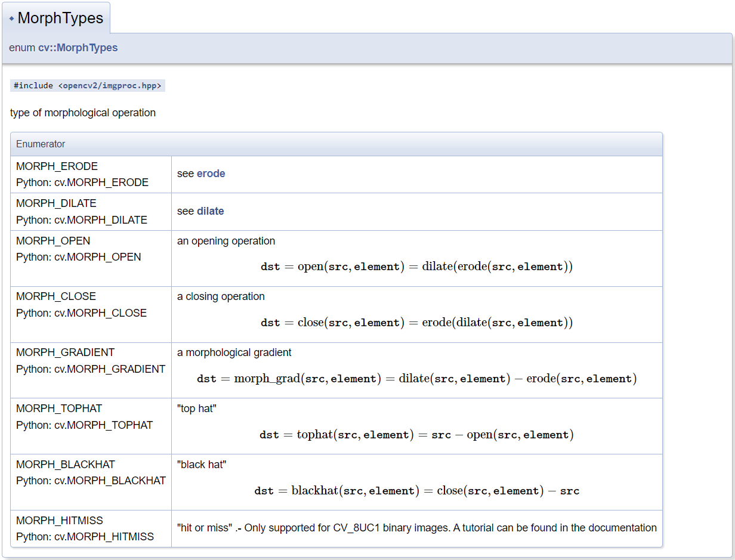This screenshot has height=560, width=735.
Task: Click the MORPH_ERODE enumerator name
Action: [57, 166]
